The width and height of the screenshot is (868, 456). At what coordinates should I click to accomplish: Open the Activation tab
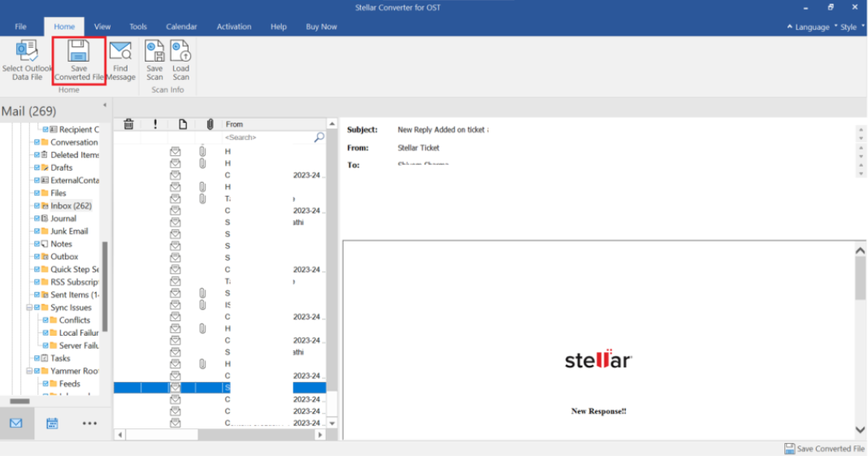point(233,27)
